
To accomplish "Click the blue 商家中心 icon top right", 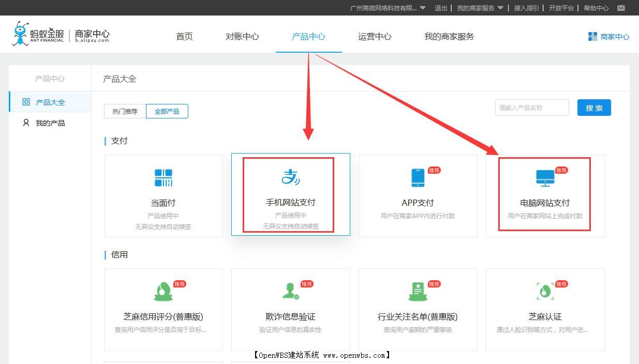I will pos(592,36).
